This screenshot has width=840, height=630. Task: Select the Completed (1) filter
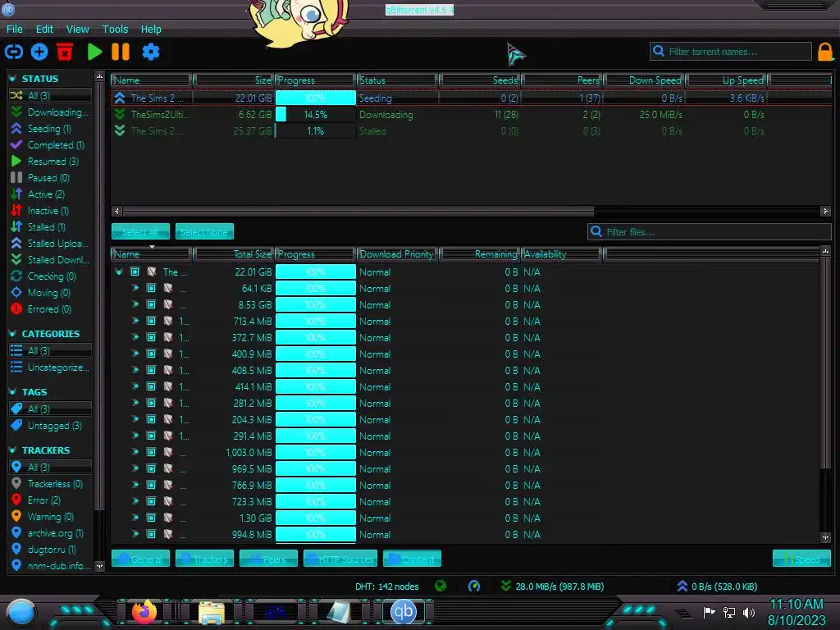[49, 145]
